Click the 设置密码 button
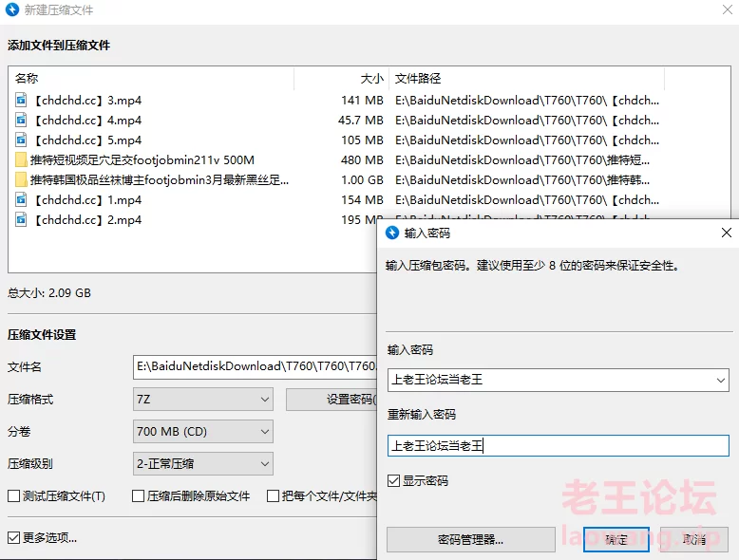 point(332,400)
